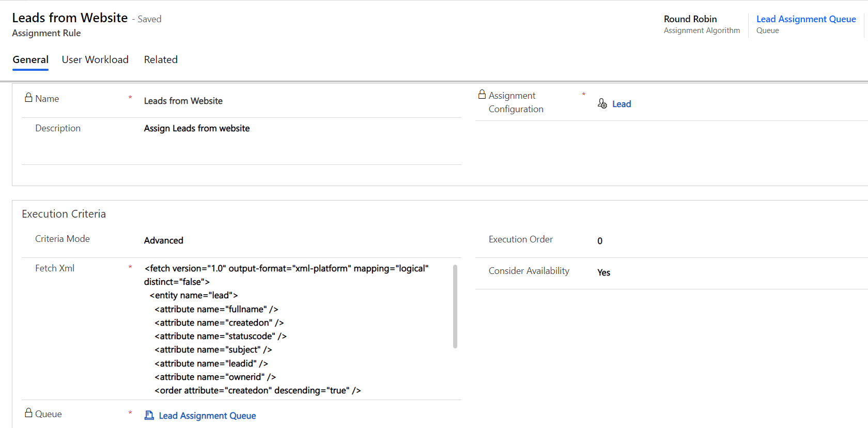The image size is (868, 428).
Task: Click the lock icon beside Assignment Configuration
Action: 482,94
